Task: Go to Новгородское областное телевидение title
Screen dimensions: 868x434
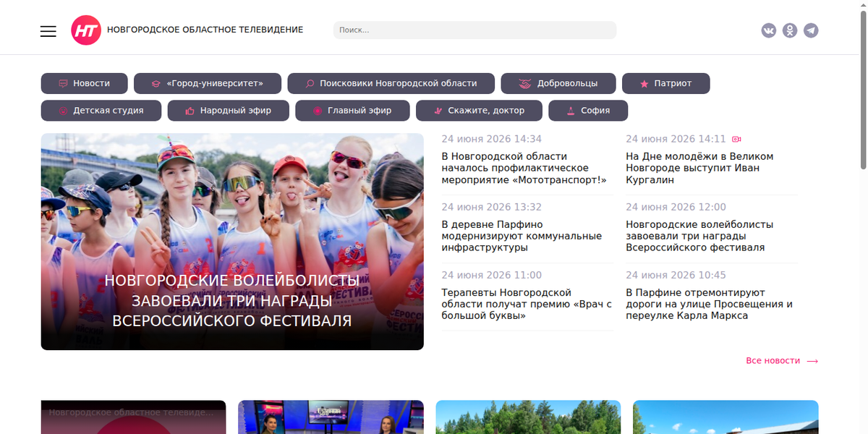Action: [x=205, y=30]
